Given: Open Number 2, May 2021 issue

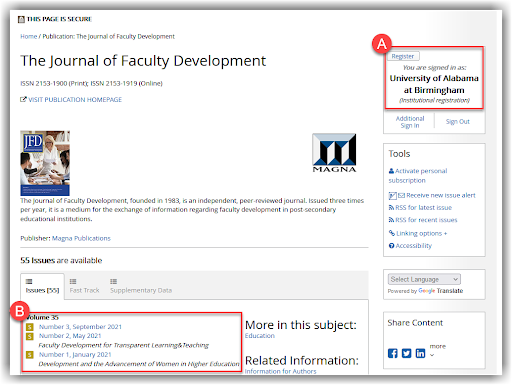Looking at the screenshot, I should coord(70,336).
